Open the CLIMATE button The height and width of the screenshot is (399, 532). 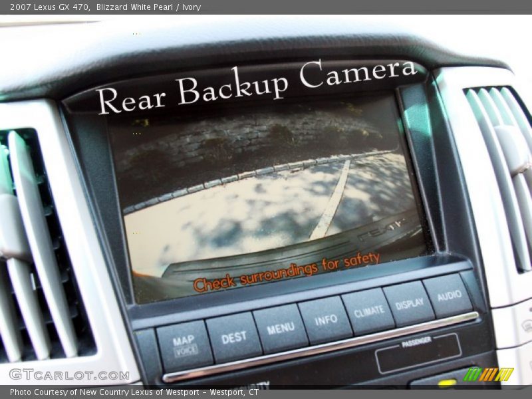point(368,311)
